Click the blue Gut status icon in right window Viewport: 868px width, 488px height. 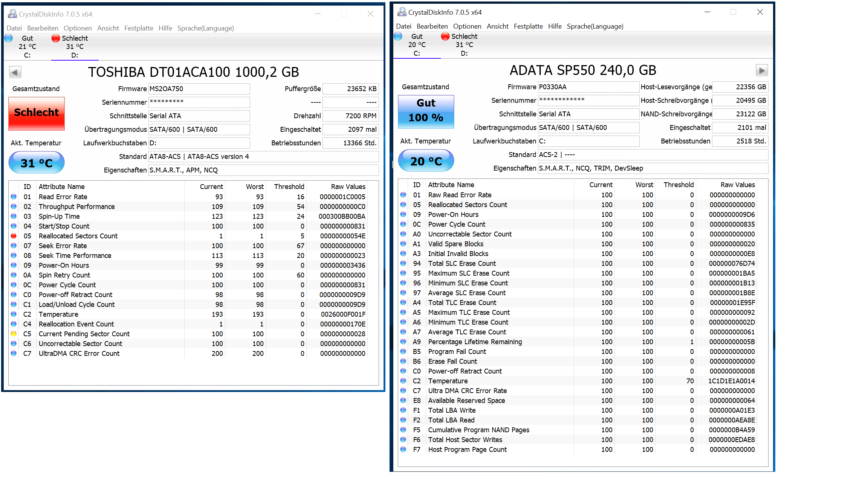pyautogui.click(x=398, y=37)
